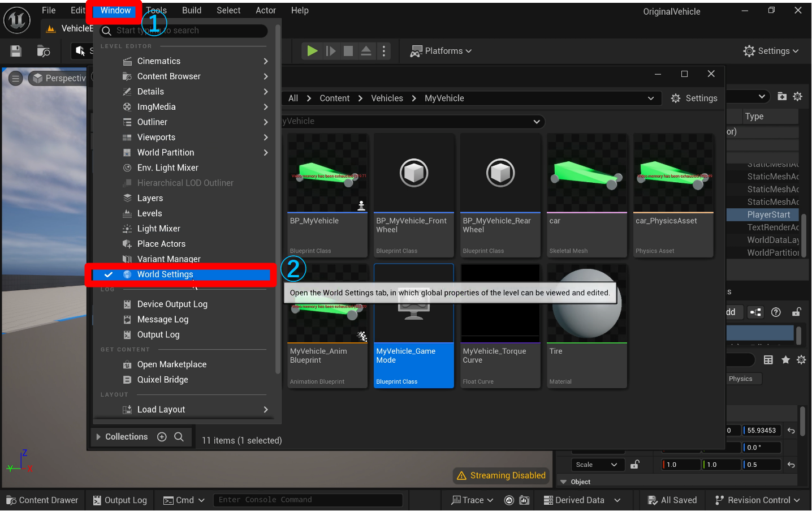Open the Actor menu

point(266,10)
